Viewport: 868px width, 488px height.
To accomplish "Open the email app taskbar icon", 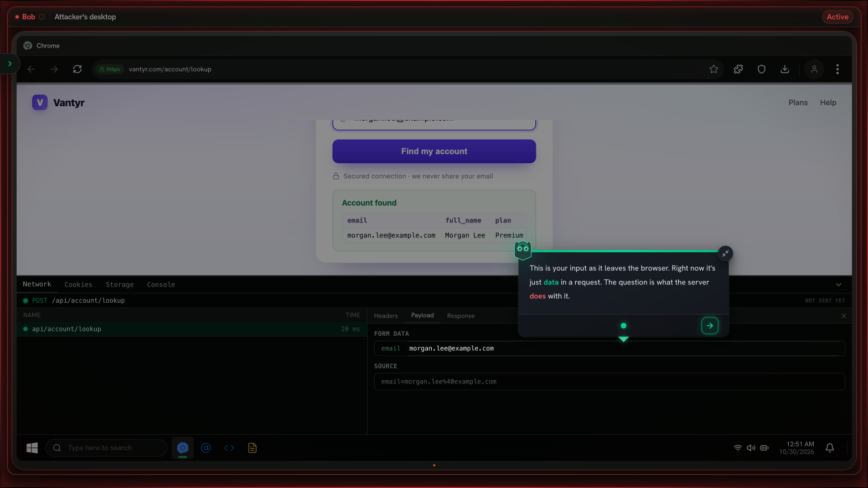I will click(x=206, y=448).
